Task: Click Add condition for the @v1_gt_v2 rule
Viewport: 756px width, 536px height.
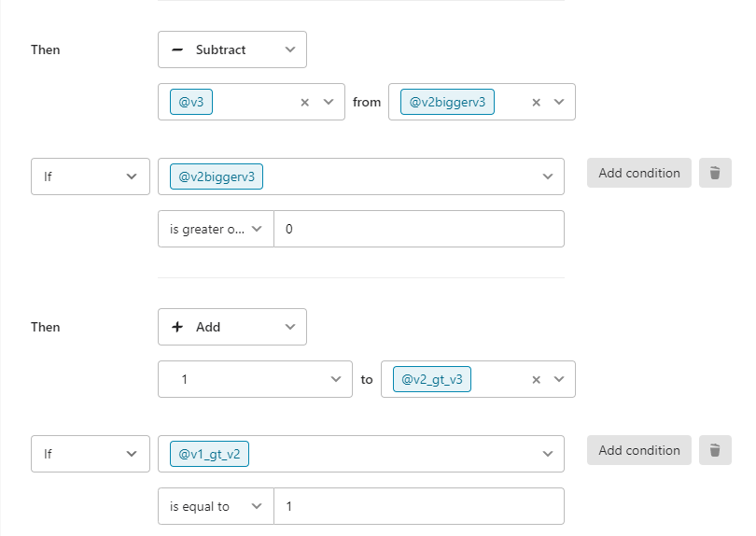Action: pyautogui.click(x=638, y=450)
